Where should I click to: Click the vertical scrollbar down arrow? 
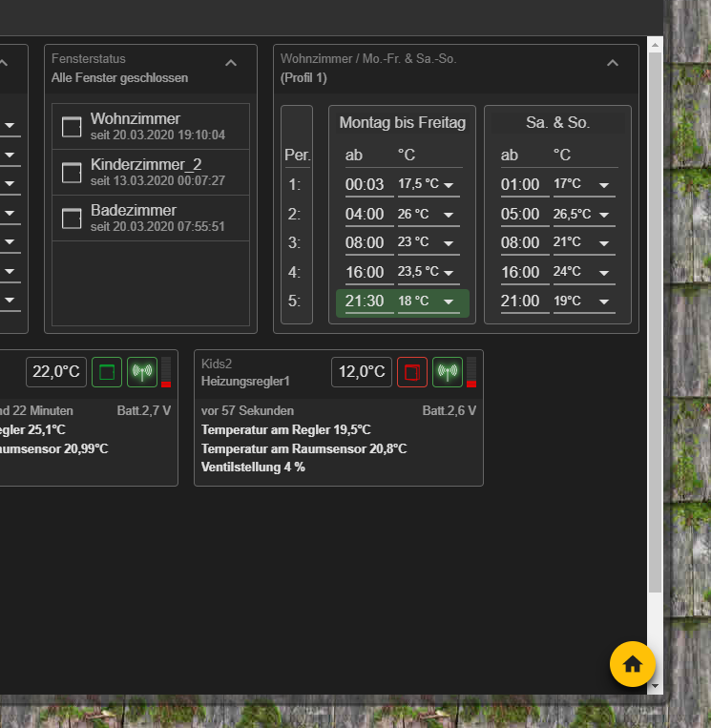coord(655,685)
